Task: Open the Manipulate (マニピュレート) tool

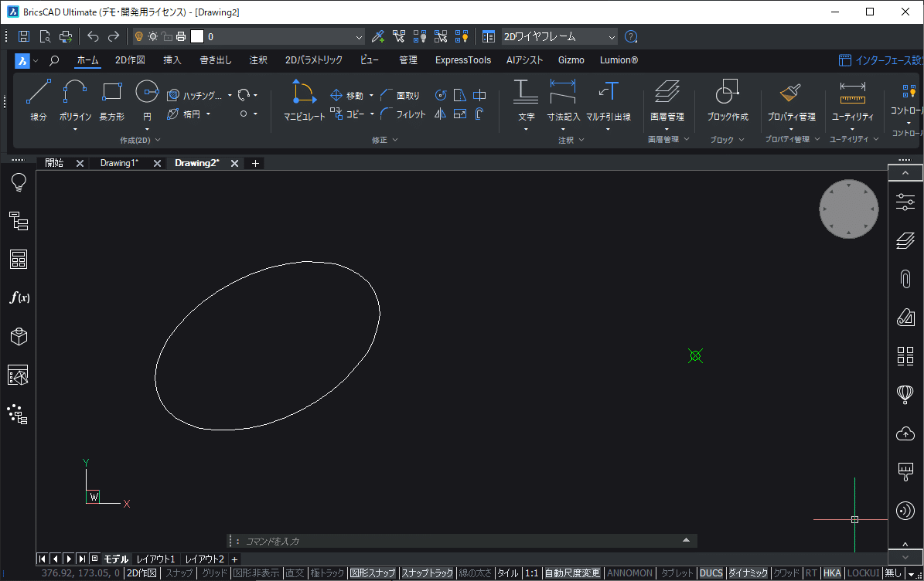Action: coord(304,100)
